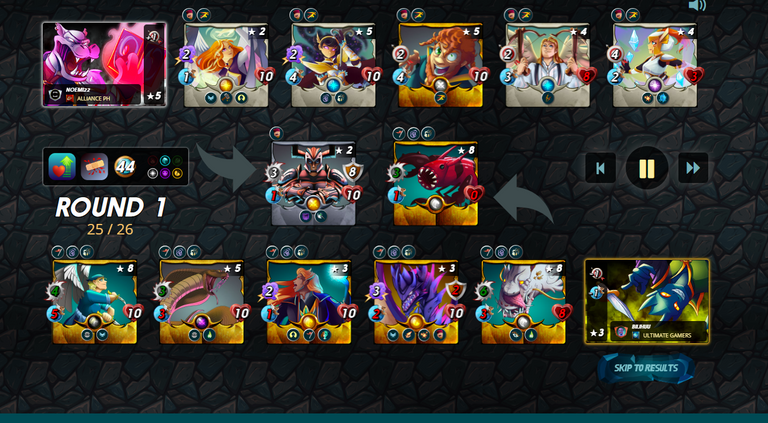Click the 44 mana cap icon

pyautogui.click(x=125, y=166)
